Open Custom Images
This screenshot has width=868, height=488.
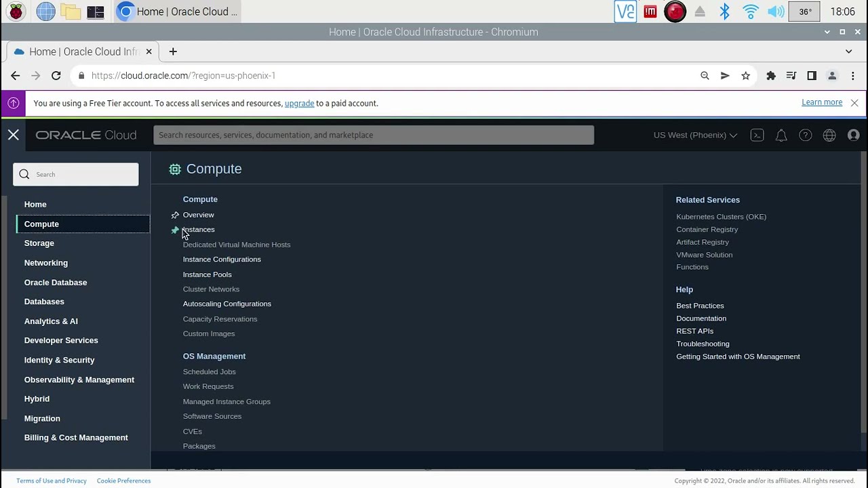click(209, 333)
